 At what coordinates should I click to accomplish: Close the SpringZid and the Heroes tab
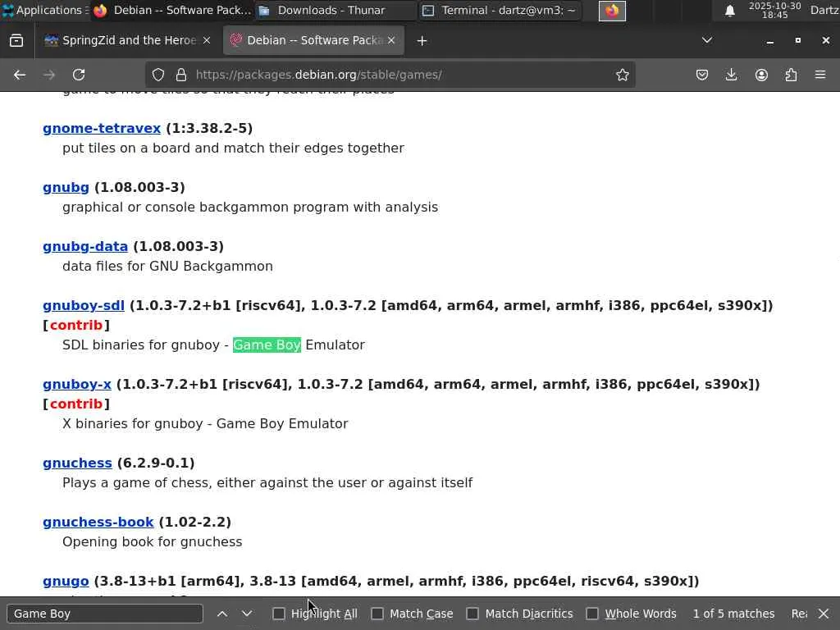pos(206,41)
